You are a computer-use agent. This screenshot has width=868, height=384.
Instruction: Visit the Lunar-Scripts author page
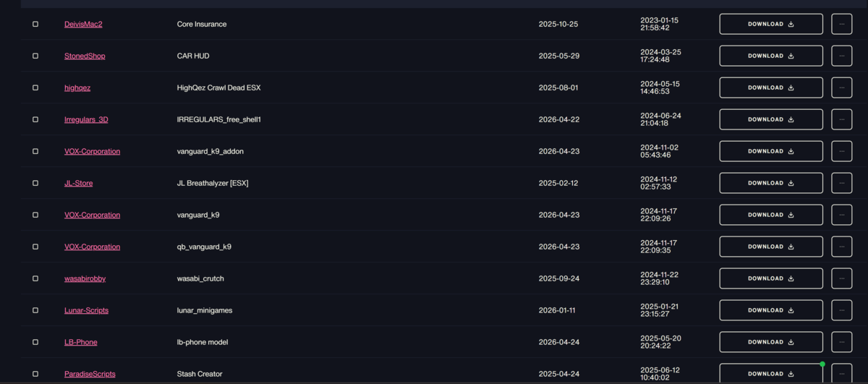coord(86,310)
